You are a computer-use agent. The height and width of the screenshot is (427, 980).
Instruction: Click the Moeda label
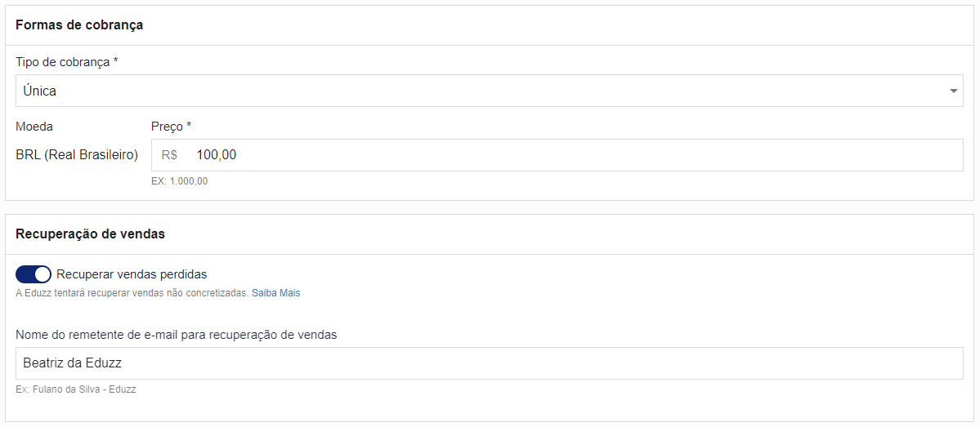[x=34, y=127]
